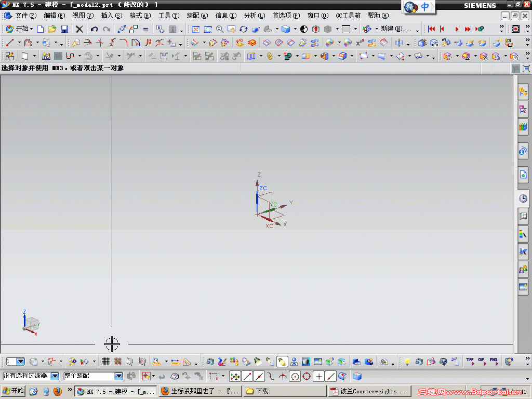Viewport: 532px width, 399px height.
Task: Toggle Arc center snap option
Action: click(295, 376)
